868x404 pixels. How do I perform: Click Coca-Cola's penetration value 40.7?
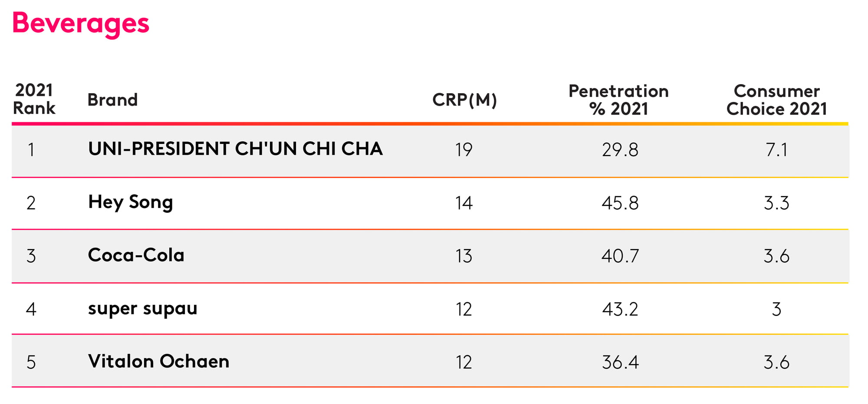[620, 256]
